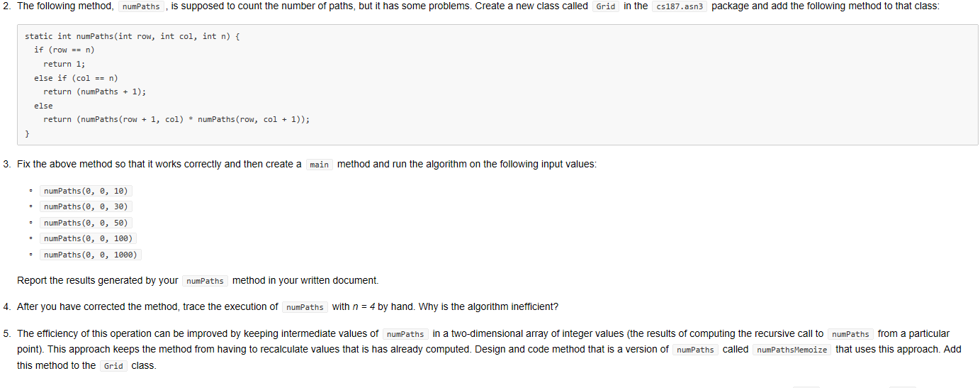Click the "return (numPaths + 1);" line
980x388 pixels.
point(94,92)
